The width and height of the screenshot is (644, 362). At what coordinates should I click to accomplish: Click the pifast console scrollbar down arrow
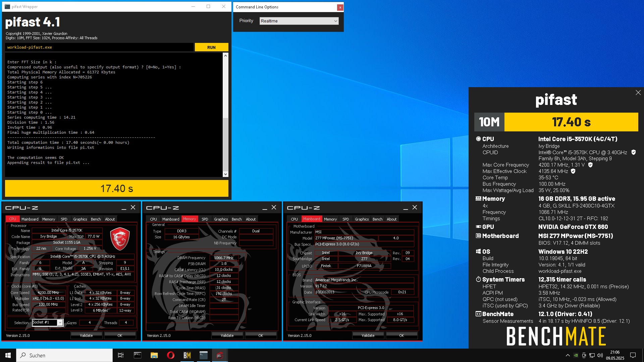[x=225, y=174]
